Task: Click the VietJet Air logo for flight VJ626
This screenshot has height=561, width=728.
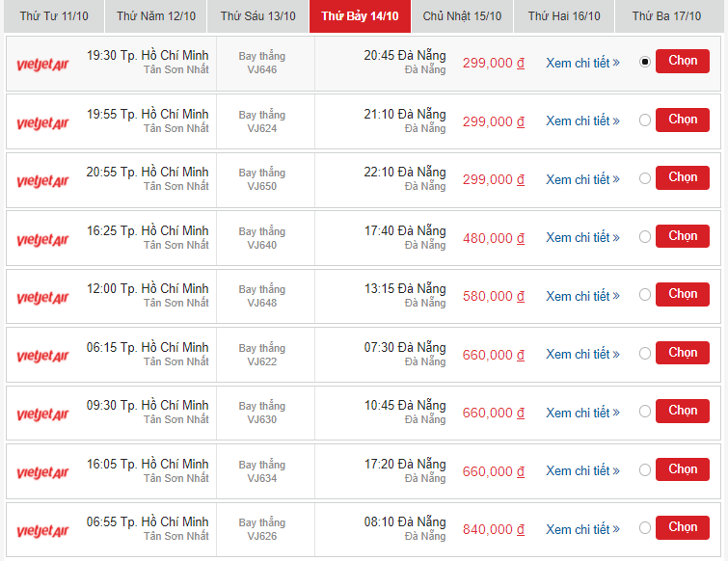Action: [x=42, y=531]
